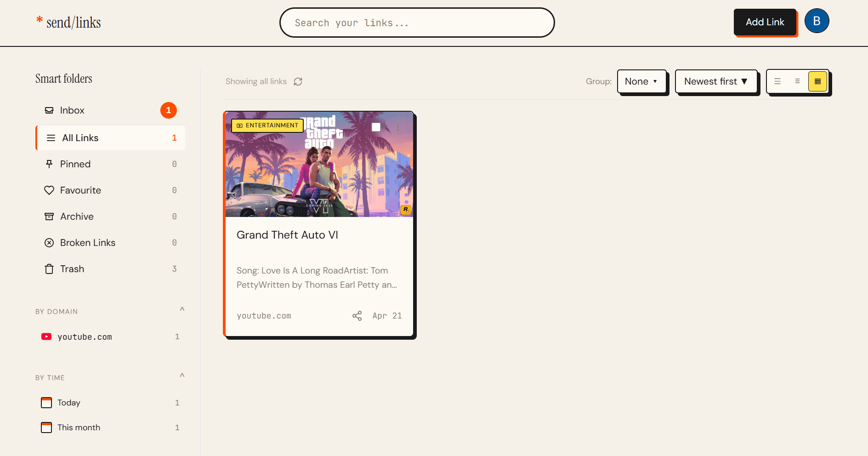Screen dimensions: 868x456
Task: Open the Inbox envelope icon
Action: pyautogui.click(x=49, y=110)
